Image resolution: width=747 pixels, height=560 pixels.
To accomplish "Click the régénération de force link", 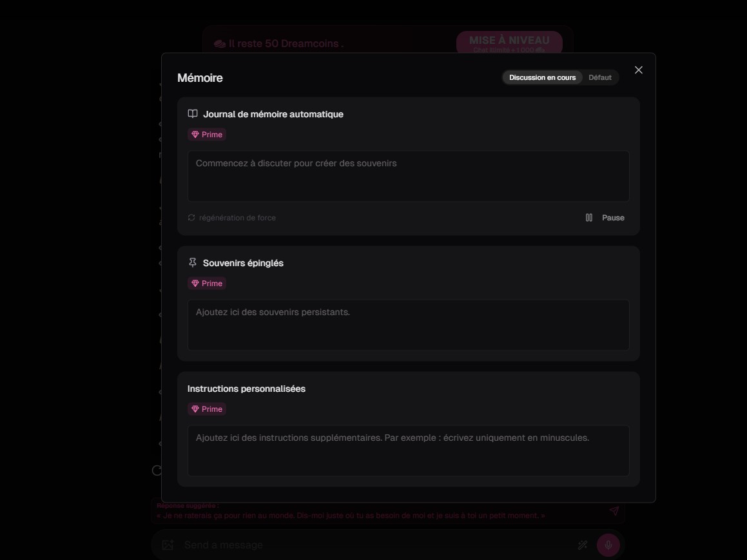I will [x=237, y=217].
